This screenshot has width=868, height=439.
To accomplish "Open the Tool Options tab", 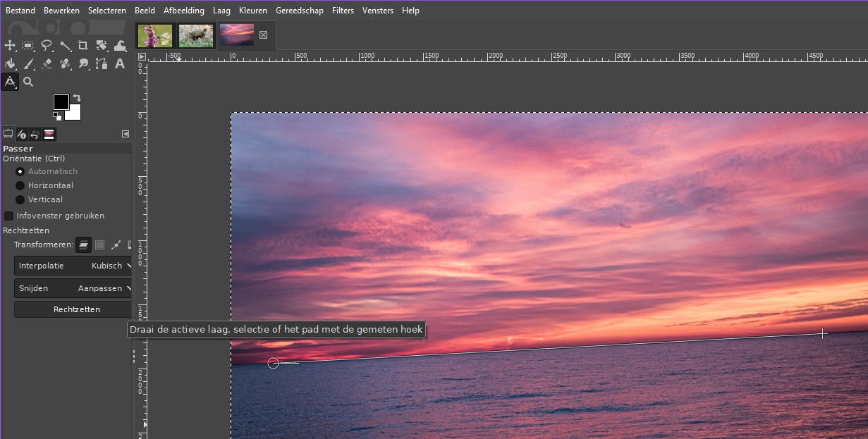I will 8,134.
